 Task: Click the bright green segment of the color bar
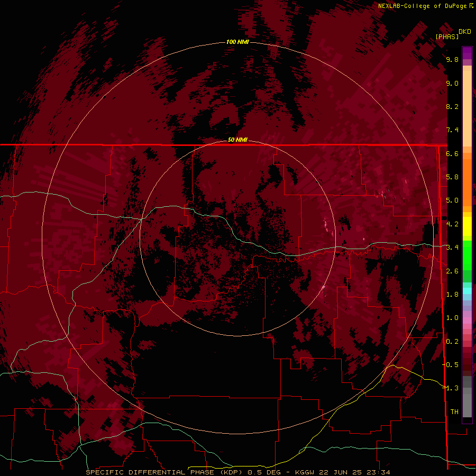[x=467, y=257]
